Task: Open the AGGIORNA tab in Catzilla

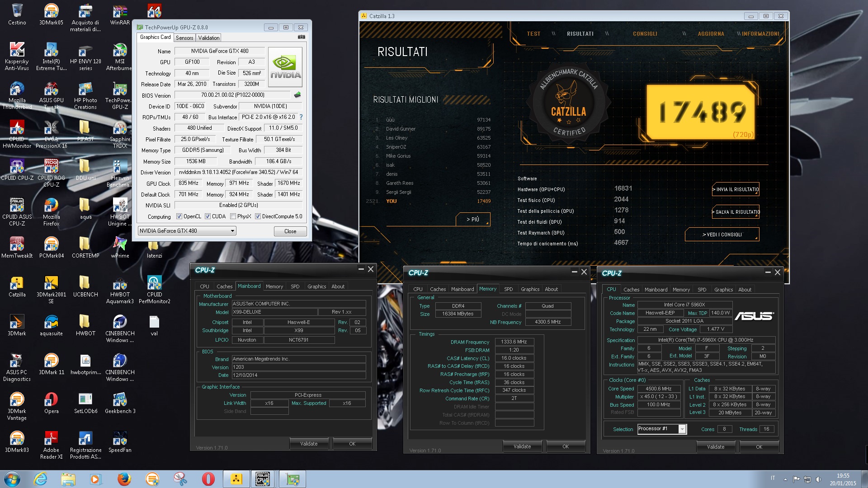Action: (x=711, y=34)
